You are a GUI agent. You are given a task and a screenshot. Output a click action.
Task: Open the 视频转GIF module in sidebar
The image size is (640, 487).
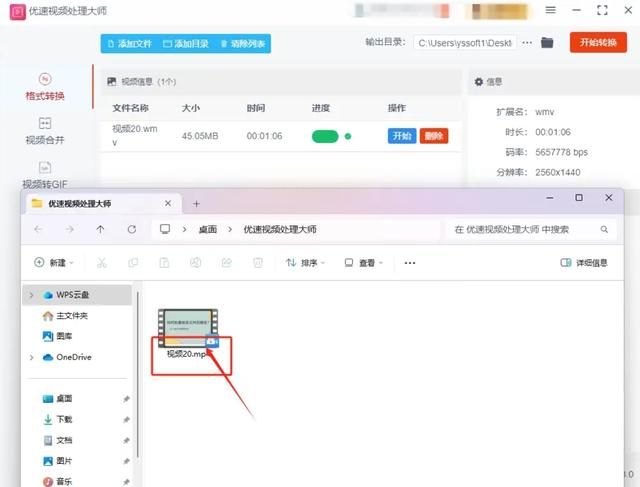[45, 175]
